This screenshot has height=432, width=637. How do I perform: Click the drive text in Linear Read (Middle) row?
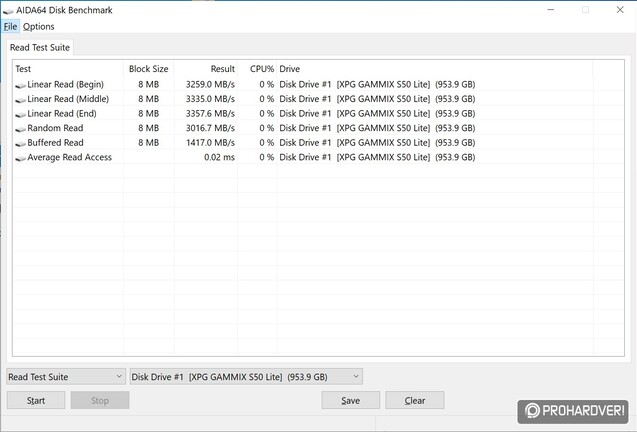click(x=377, y=99)
